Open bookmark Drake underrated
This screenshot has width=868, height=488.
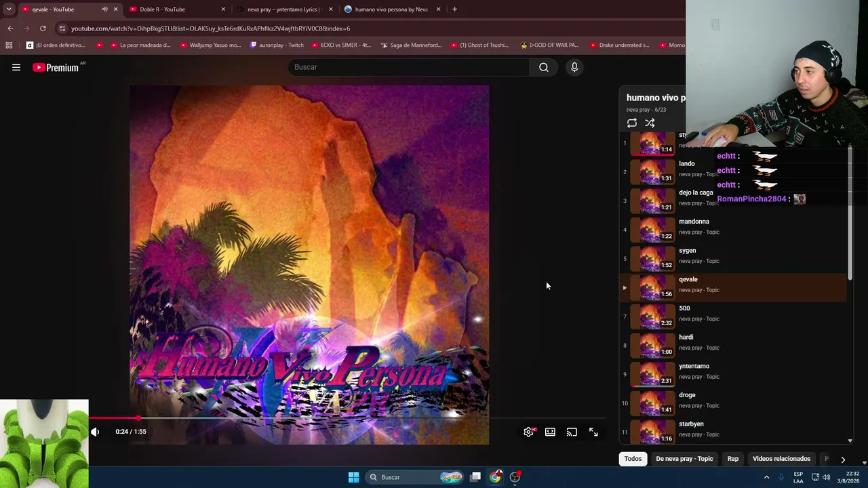pyautogui.click(x=619, y=45)
